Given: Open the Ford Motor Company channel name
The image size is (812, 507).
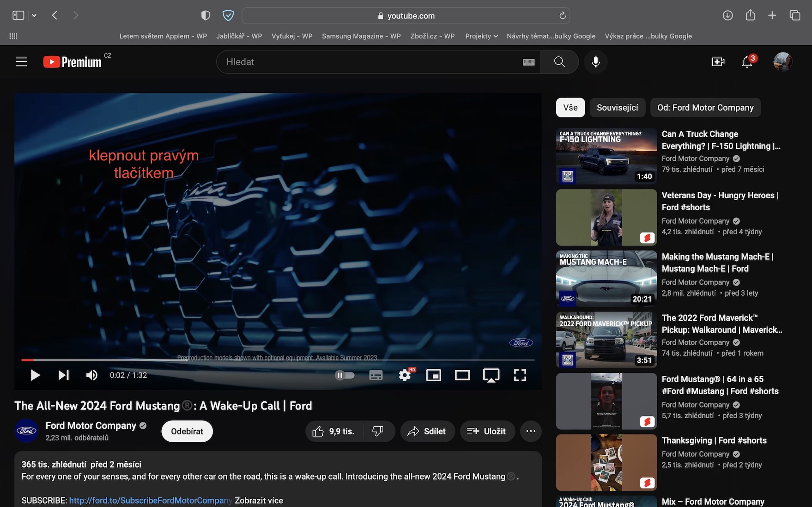Looking at the screenshot, I should pyautogui.click(x=91, y=426).
